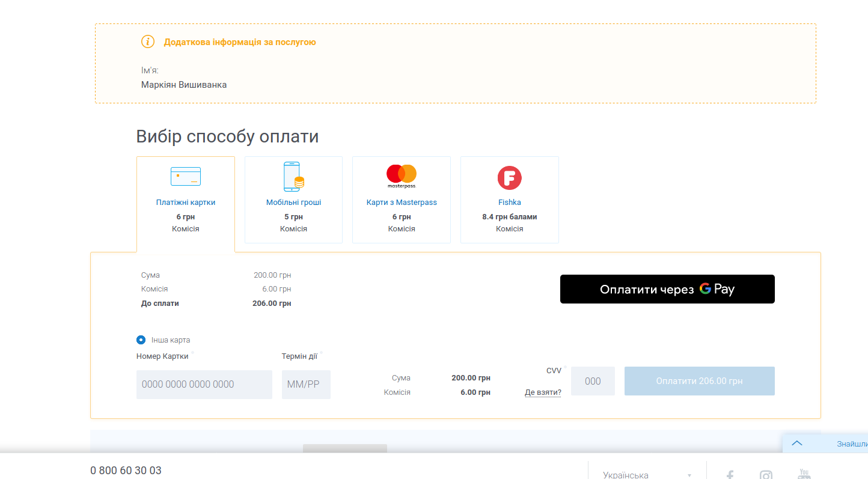Click the orange info circle icon
Image resolution: width=868 pixels, height=479 pixels.
[x=148, y=41]
